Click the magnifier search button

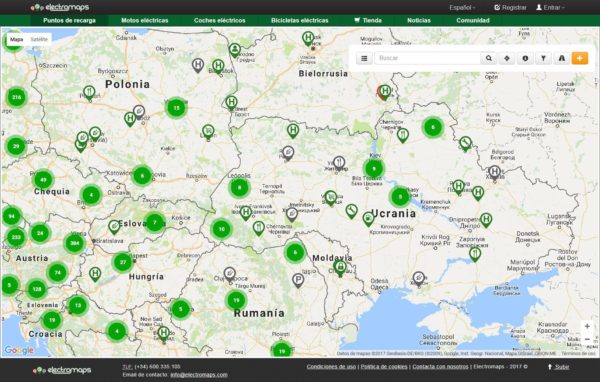coord(489,58)
